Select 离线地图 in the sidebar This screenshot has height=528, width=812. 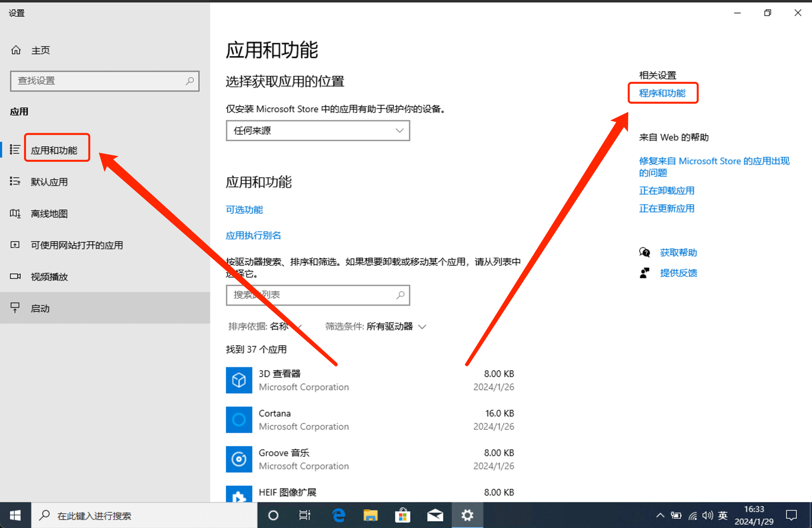[x=49, y=213]
